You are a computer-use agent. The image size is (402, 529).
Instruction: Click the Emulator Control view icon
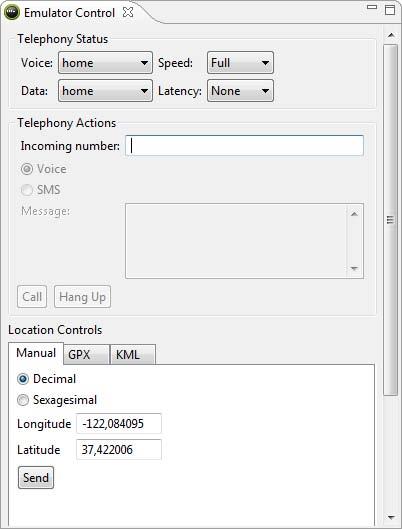12,12
